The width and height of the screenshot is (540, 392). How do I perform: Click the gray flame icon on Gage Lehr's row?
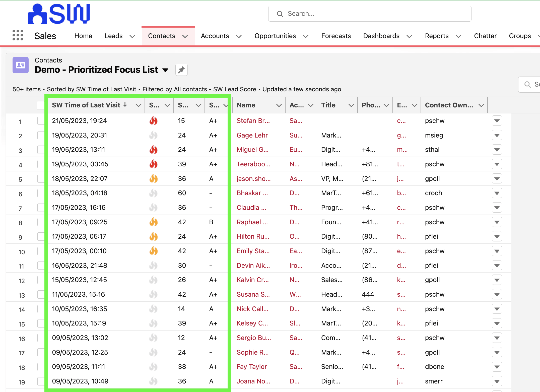point(153,135)
